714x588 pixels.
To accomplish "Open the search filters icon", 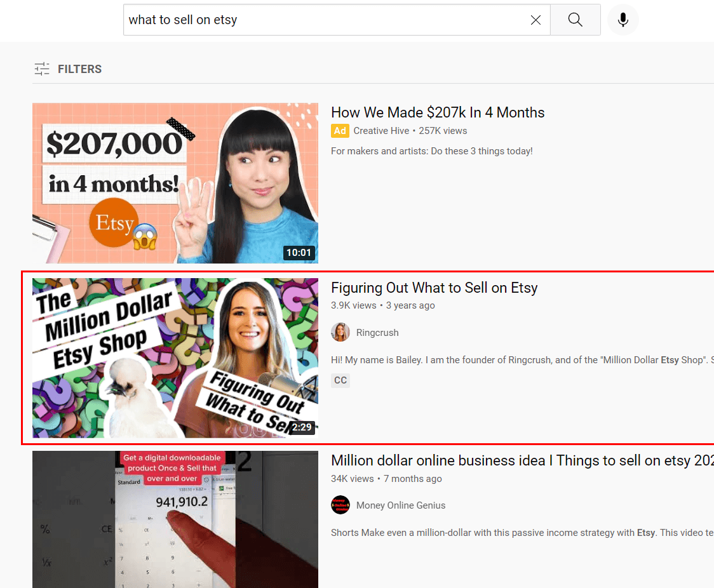I will (x=42, y=69).
